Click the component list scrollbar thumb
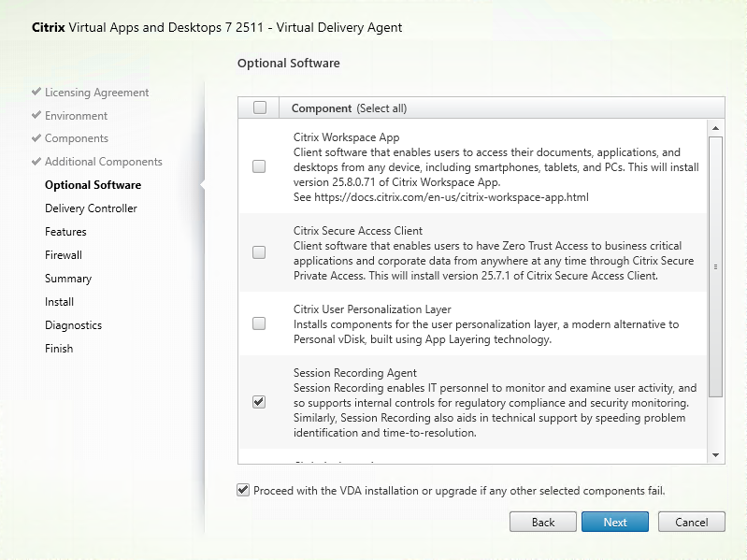Image resolution: width=747 pixels, height=560 pixels. [x=715, y=265]
